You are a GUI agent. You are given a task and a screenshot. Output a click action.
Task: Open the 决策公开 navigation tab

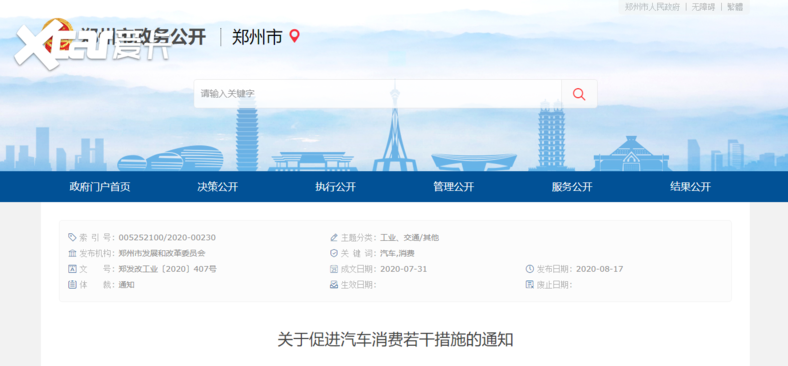pyautogui.click(x=218, y=187)
